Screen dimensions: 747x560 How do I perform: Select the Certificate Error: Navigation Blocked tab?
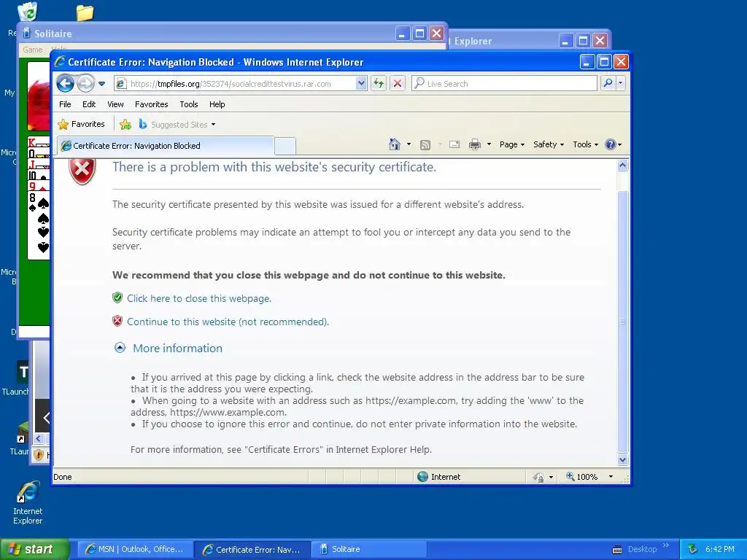166,146
